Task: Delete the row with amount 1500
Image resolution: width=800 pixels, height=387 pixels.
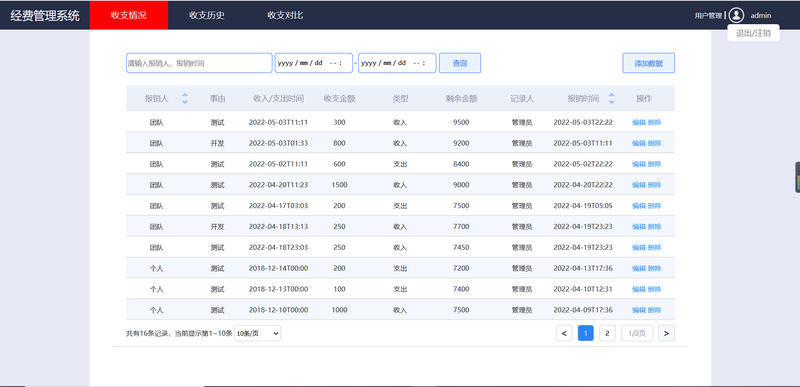Action: pos(655,185)
